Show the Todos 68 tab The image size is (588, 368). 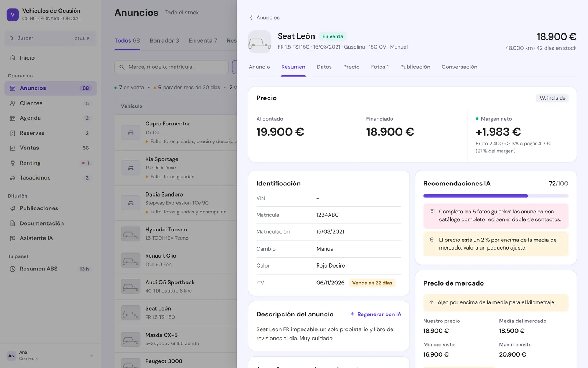tap(127, 41)
